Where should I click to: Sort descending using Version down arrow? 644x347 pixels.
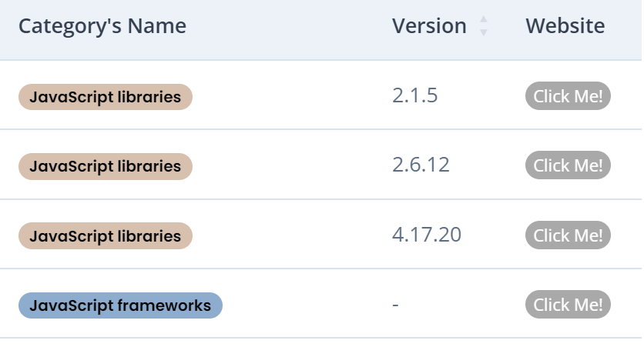tap(484, 32)
